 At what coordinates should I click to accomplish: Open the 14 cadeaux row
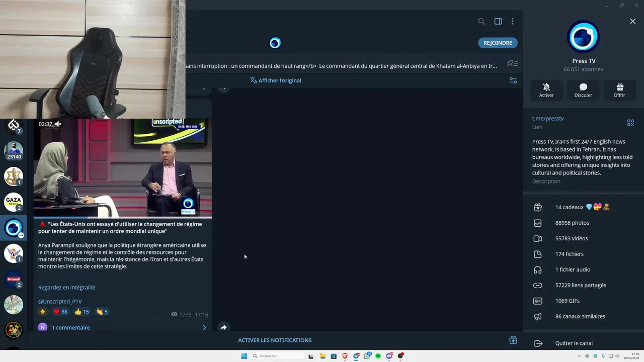click(583, 207)
